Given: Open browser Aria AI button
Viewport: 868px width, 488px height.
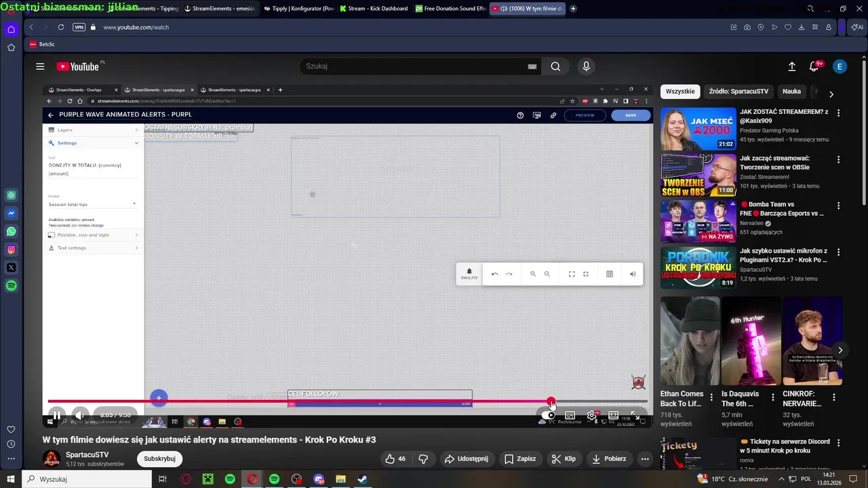Looking at the screenshot, I should tap(857, 27).
